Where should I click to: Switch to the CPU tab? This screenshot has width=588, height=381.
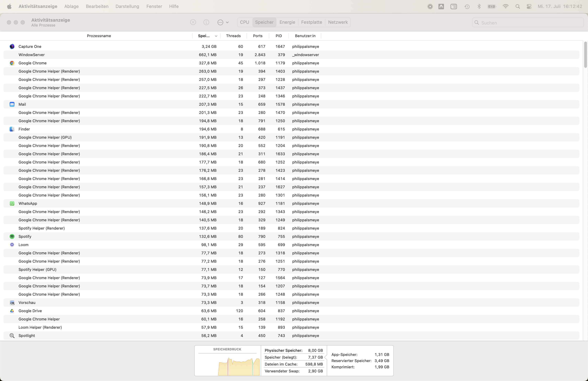pyautogui.click(x=244, y=22)
